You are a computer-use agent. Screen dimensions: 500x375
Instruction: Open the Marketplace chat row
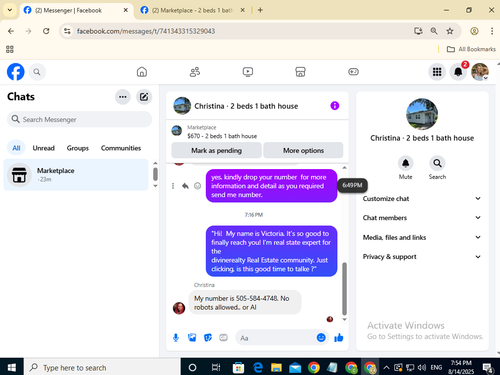[x=76, y=175]
